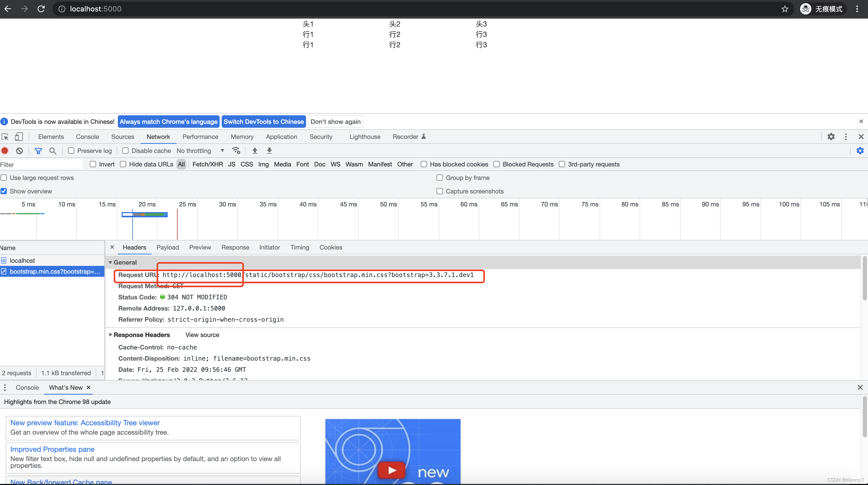Click the Import HAR upload icon

tap(255, 151)
